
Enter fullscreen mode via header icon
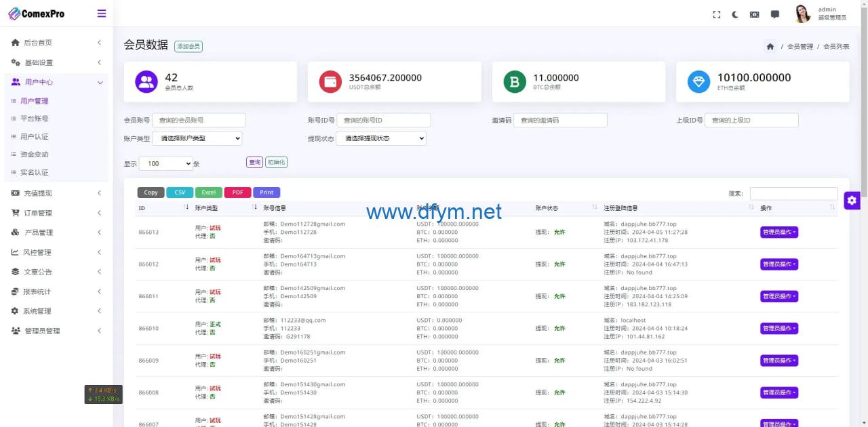point(717,14)
